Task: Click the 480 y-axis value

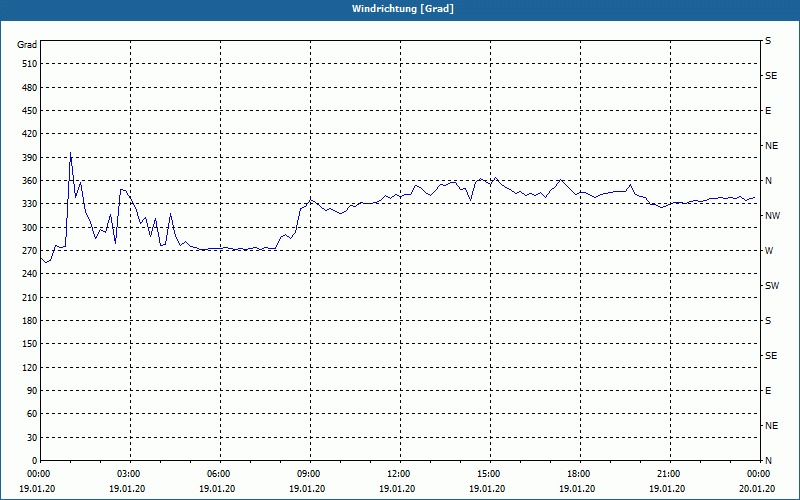Action: click(30, 87)
